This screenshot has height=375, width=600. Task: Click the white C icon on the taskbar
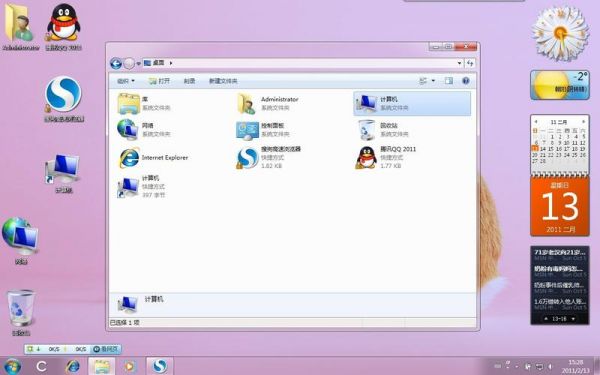(x=41, y=367)
